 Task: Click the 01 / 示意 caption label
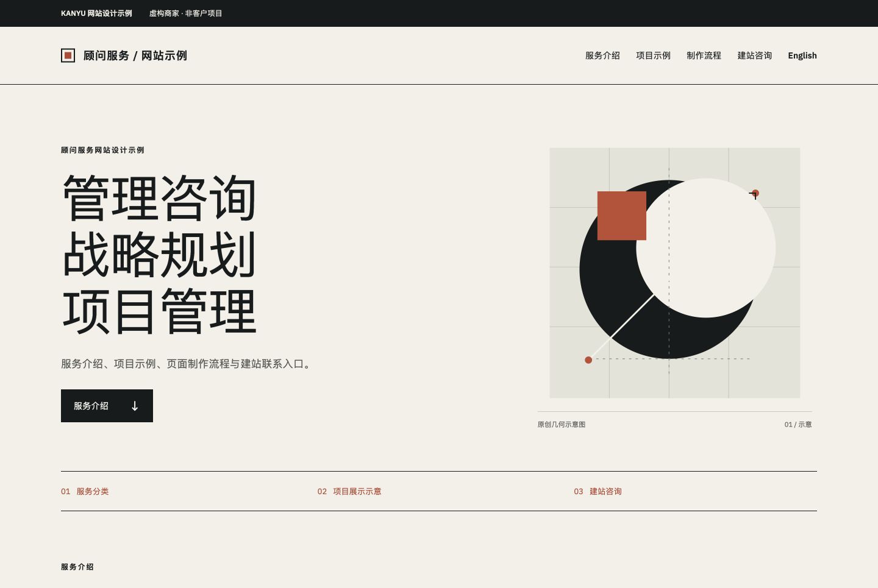tap(798, 425)
